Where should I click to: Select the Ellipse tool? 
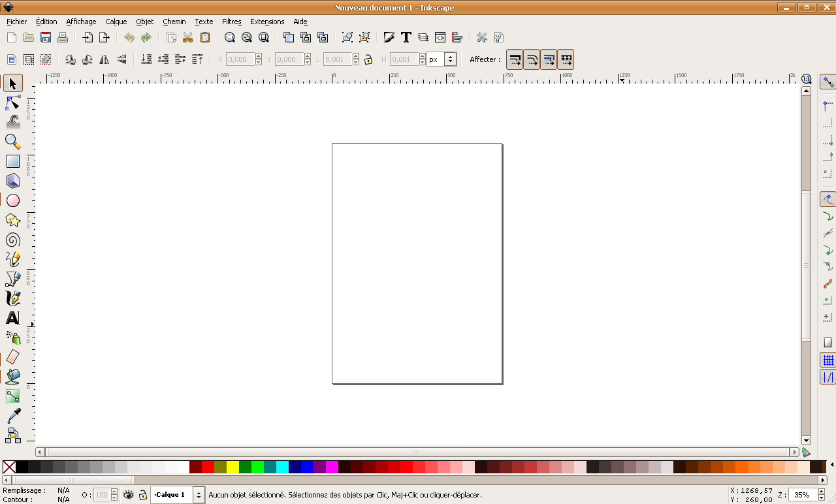[12, 200]
